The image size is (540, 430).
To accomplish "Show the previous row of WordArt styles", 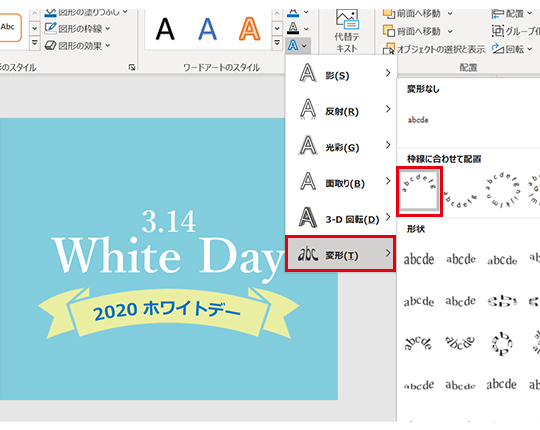I will pos(277,14).
